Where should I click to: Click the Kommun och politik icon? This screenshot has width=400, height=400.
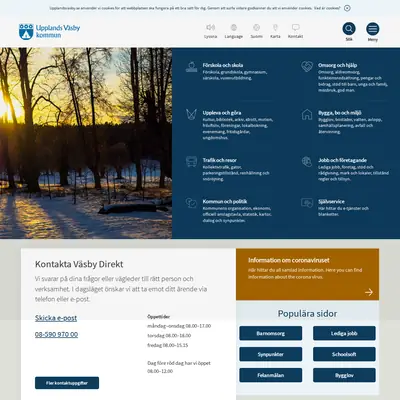point(191,203)
